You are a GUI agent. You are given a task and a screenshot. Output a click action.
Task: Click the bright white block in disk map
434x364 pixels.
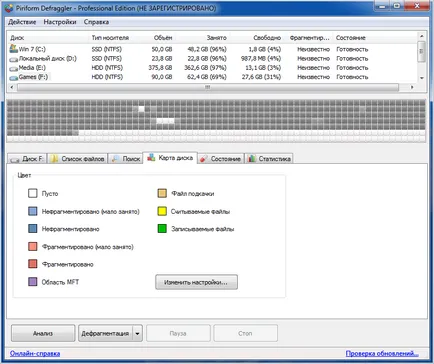141,109
